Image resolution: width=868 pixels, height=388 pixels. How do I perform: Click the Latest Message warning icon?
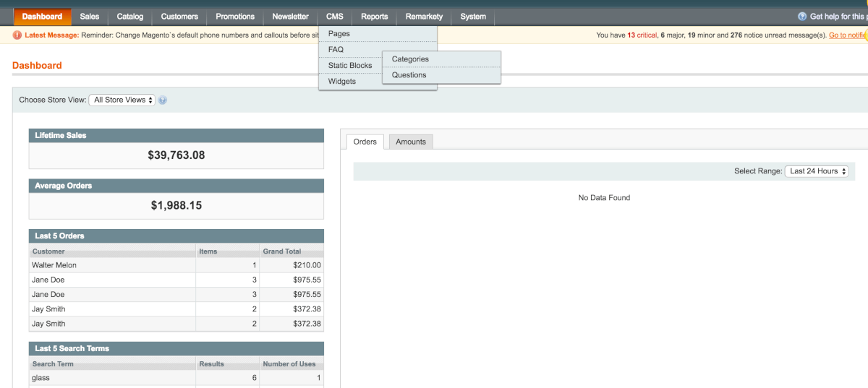[17, 35]
